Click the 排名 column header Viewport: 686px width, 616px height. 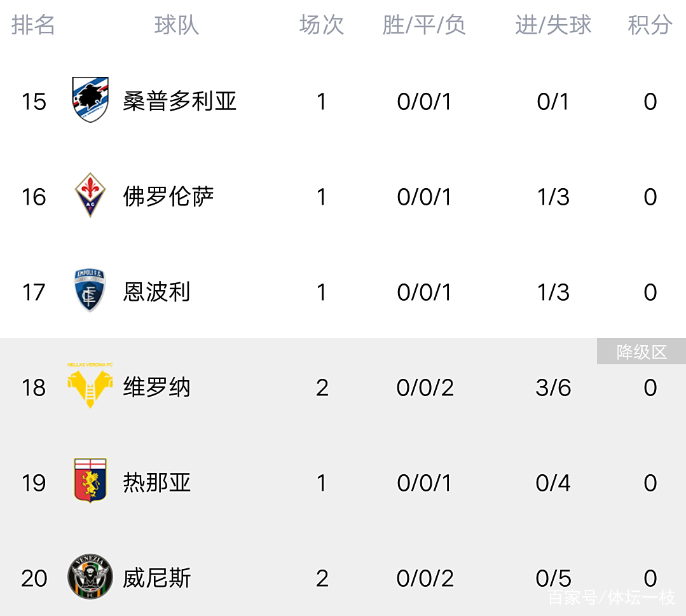(x=33, y=25)
